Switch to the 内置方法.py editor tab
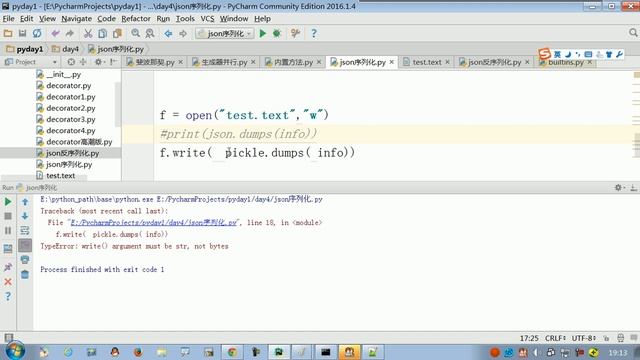The height and width of the screenshot is (360, 640). coord(293,62)
